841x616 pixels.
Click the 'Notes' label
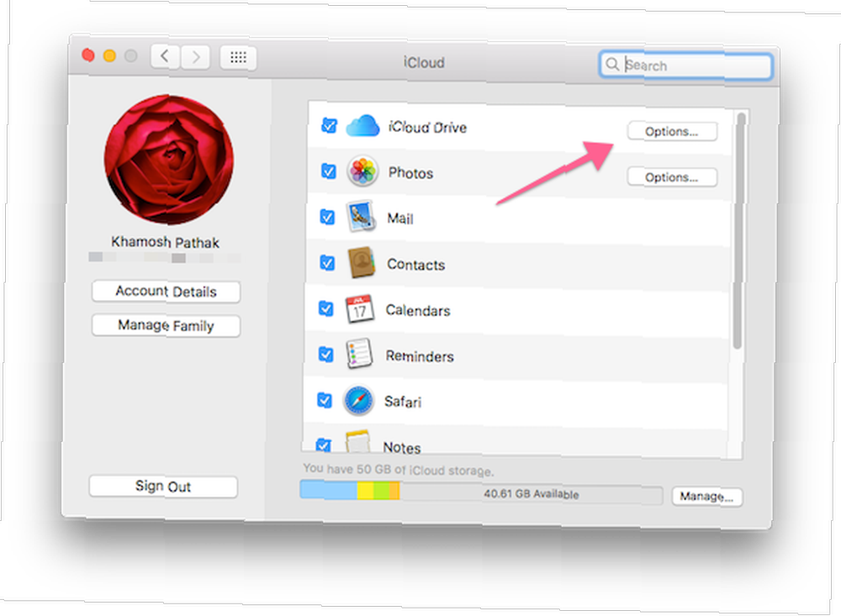(x=402, y=447)
